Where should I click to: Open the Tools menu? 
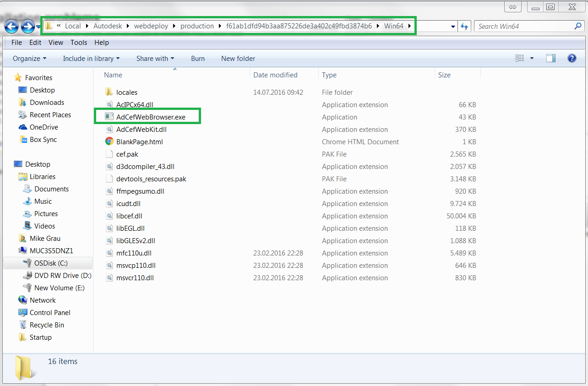point(78,42)
